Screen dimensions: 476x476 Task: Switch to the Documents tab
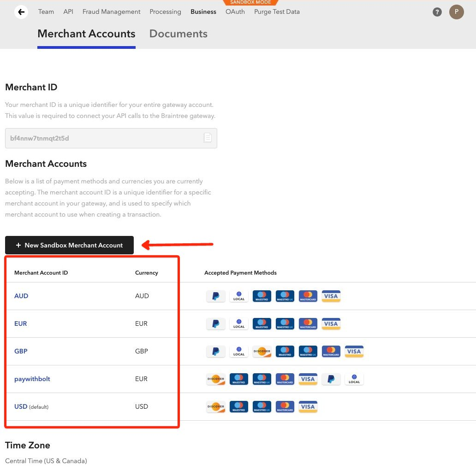[x=178, y=34]
